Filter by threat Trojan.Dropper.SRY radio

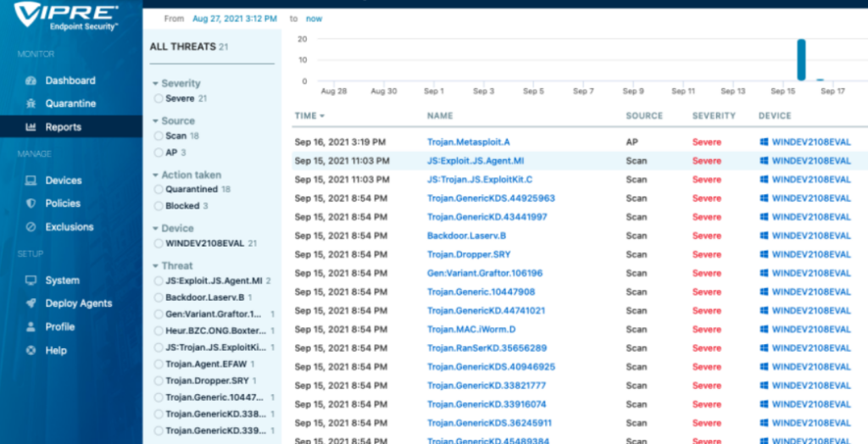tap(159, 381)
